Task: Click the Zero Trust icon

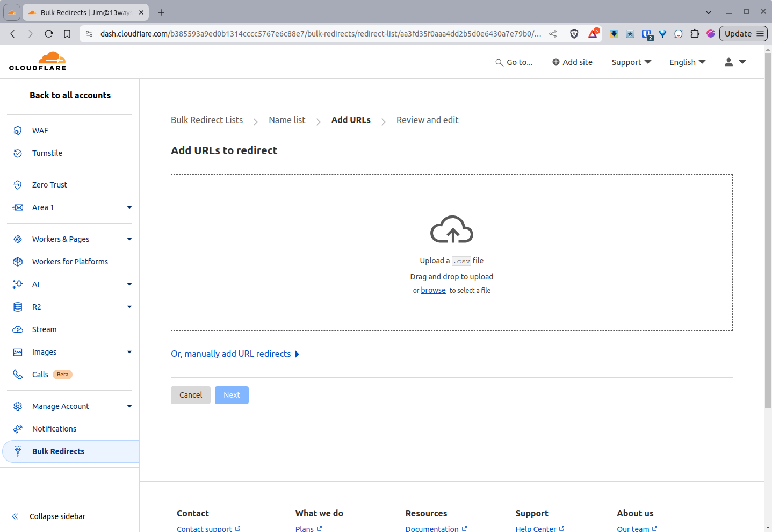Action: (x=17, y=184)
